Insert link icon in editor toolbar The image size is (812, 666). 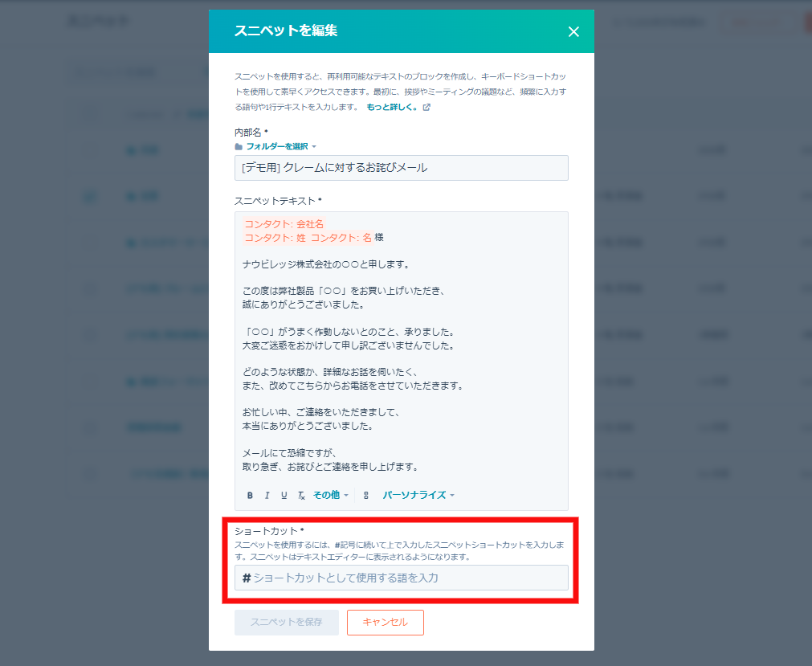(366, 496)
